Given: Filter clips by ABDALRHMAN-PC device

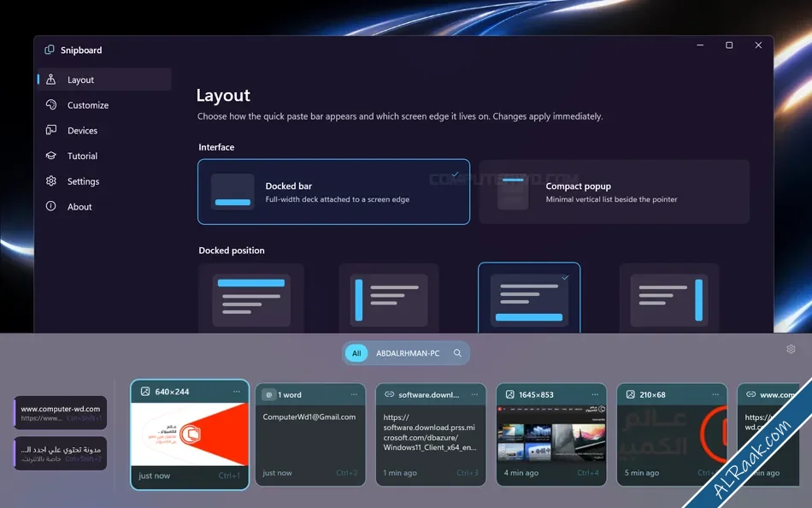Looking at the screenshot, I should click(408, 353).
